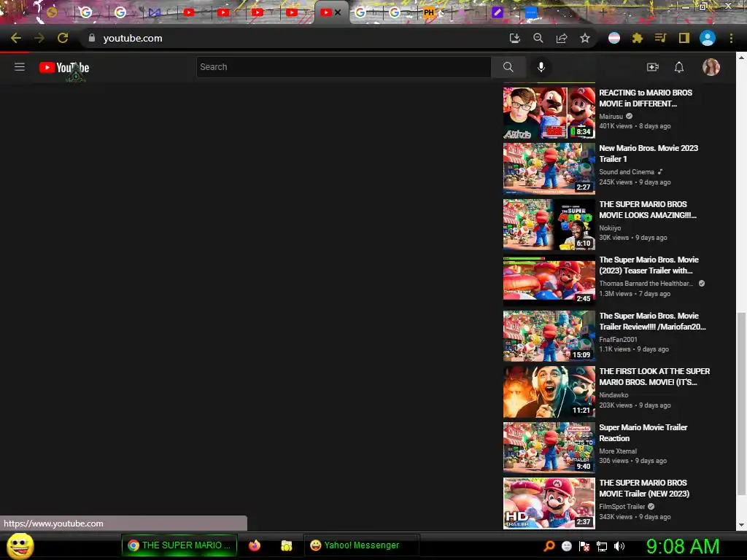Visit Thomas Barnard the Healthbar channel name
Viewport: 747px width, 560px height.
[646, 284]
